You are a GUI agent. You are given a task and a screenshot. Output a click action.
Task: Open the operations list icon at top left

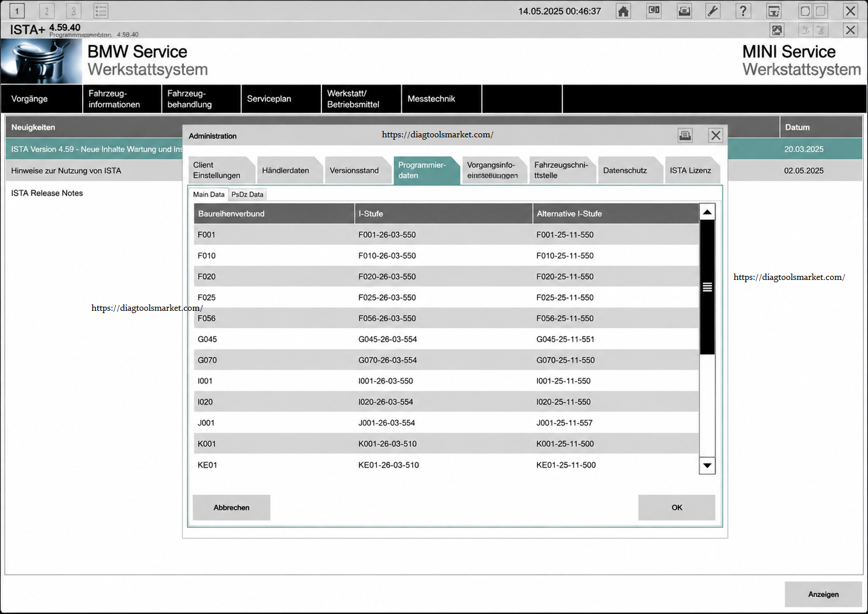coord(101,11)
